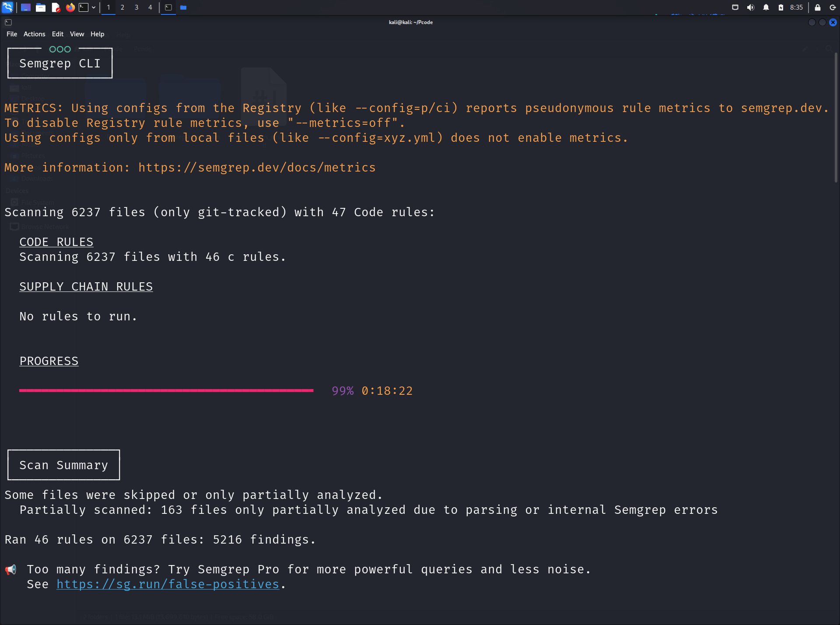Lock the screen with the padlock icon
Viewport: 840px width, 625px height.
click(817, 7)
